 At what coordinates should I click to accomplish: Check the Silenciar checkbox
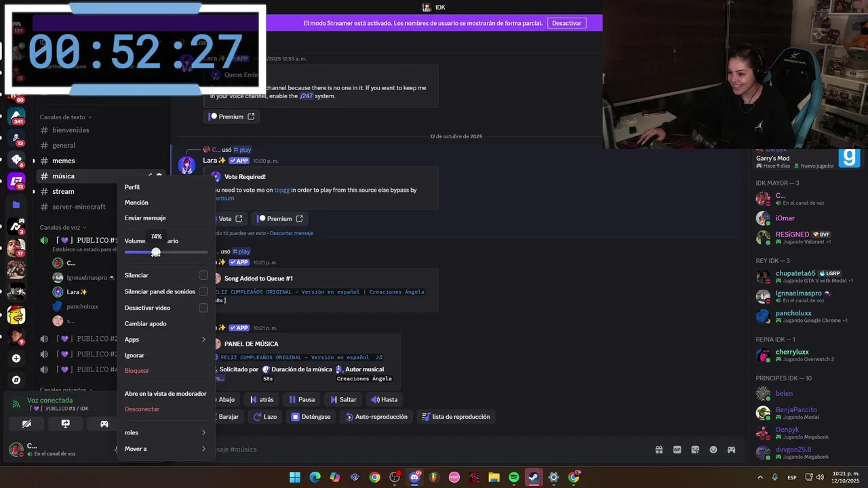pyautogui.click(x=203, y=275)
